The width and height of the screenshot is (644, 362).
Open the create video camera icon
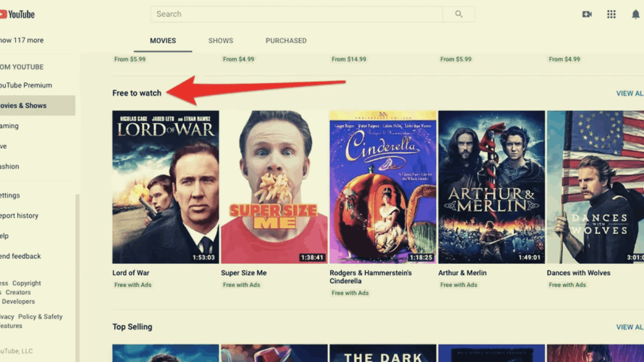(587, 14)
